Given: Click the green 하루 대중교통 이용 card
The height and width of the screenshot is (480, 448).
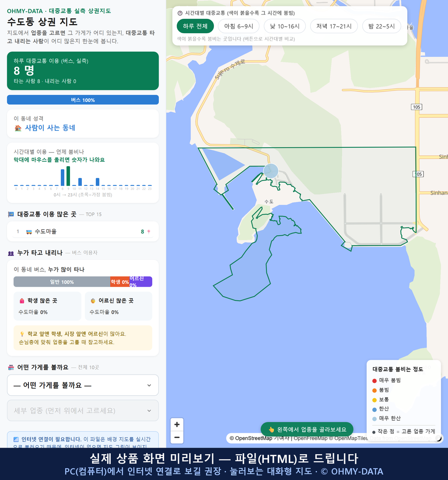Looking at the screenshot, I should (83, 71).
